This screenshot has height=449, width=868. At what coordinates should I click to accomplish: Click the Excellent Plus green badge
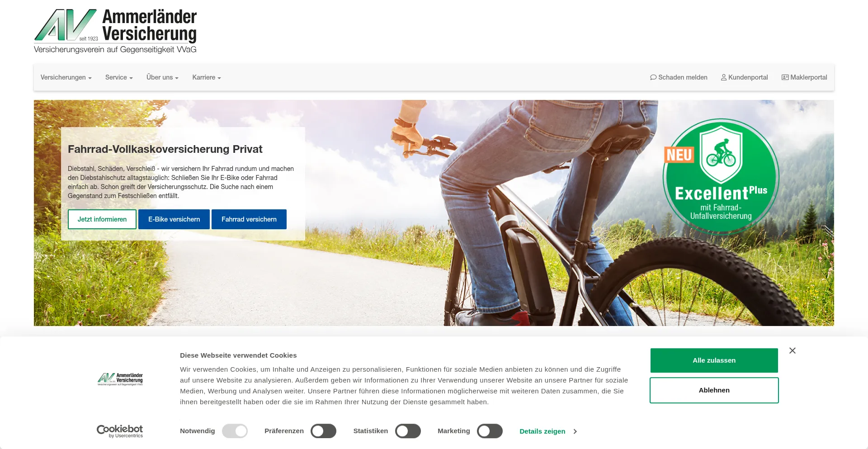pyautogui.click(x=721, y=176)
